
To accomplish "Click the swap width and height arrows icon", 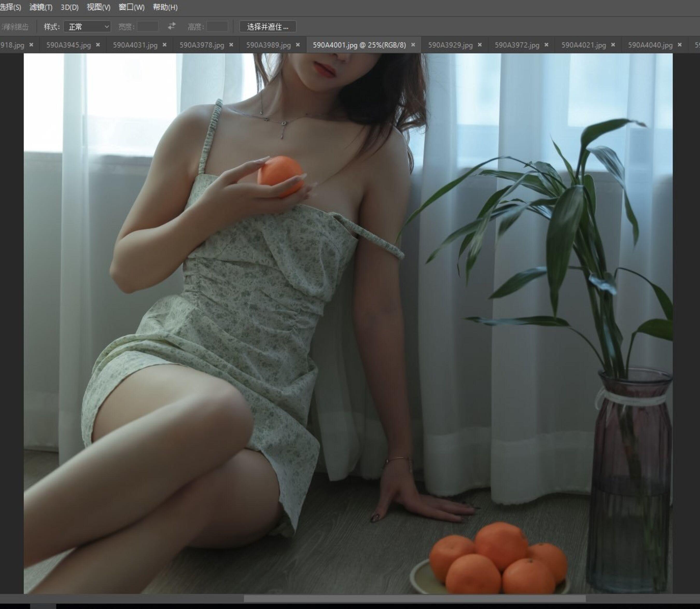I will (172, 26).
